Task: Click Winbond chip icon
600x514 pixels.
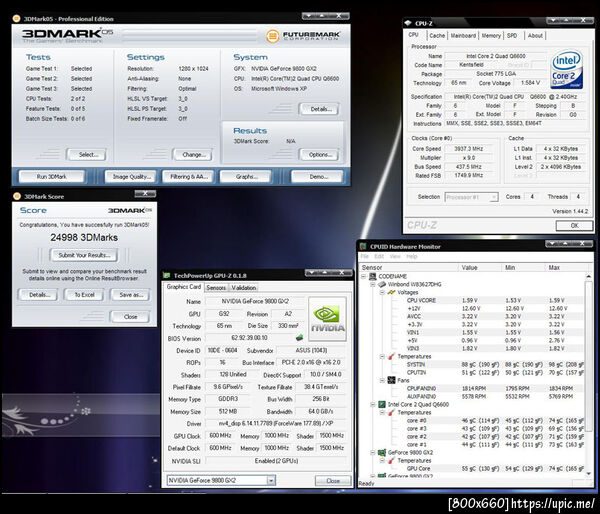Action: click(x=382, y=284)
